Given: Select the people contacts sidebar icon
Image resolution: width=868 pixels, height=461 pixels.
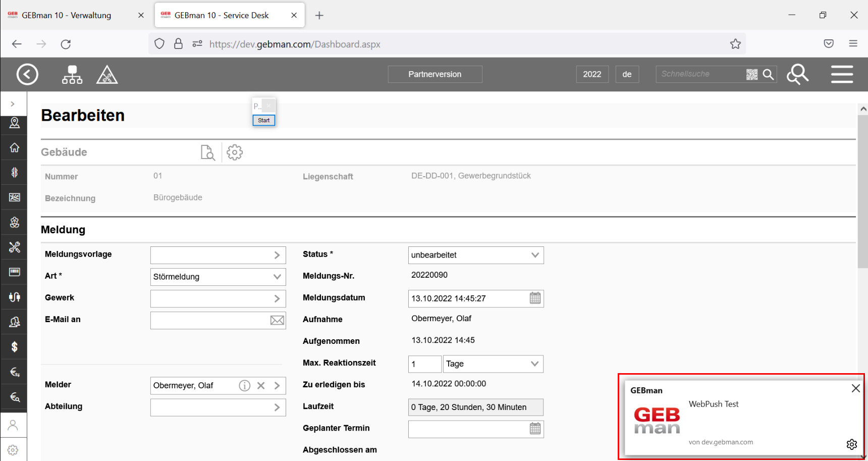Looking at the screenshot, I should click(x=14, y=322).
